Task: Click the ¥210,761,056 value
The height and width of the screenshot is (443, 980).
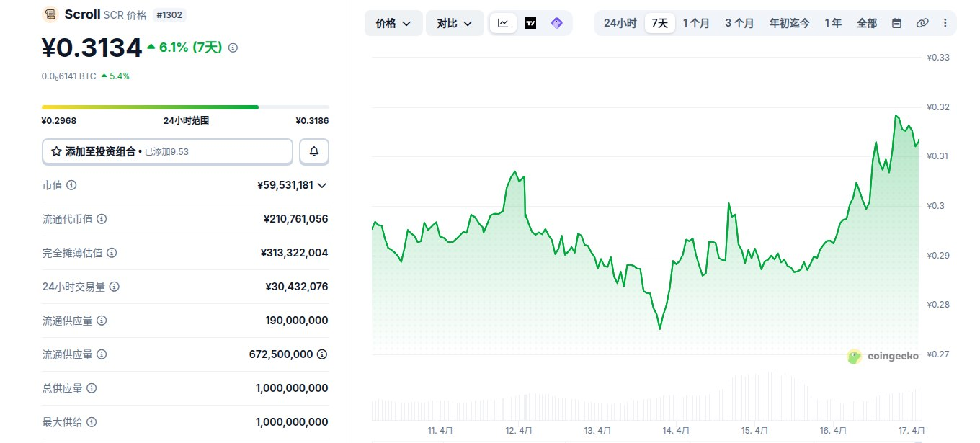Action: (296, 219)
